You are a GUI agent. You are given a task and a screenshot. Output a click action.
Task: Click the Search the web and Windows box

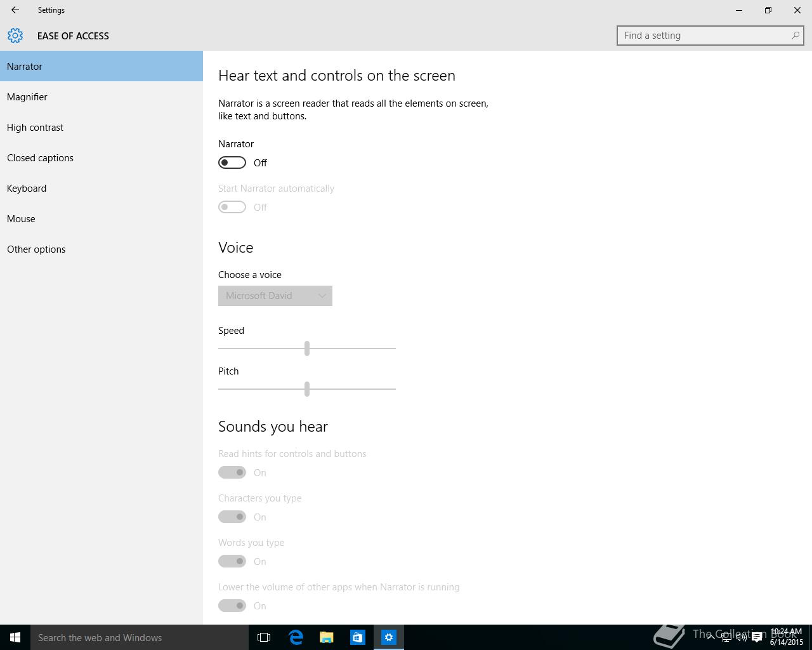(140, 637)
